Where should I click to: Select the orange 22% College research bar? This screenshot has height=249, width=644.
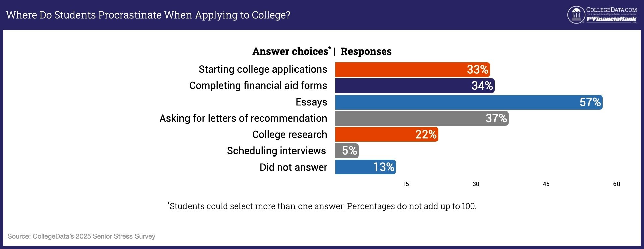coord(386,134)
